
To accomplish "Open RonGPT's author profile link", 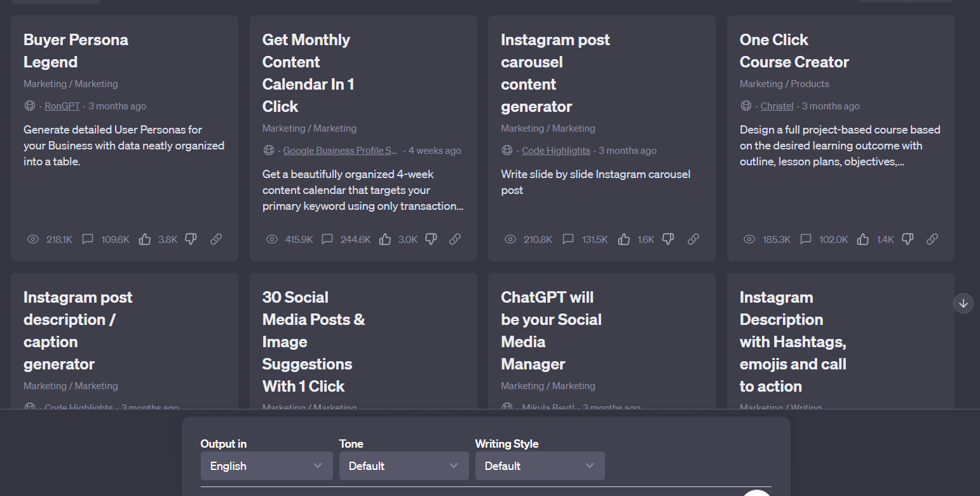I will click(x=62, y=106).
